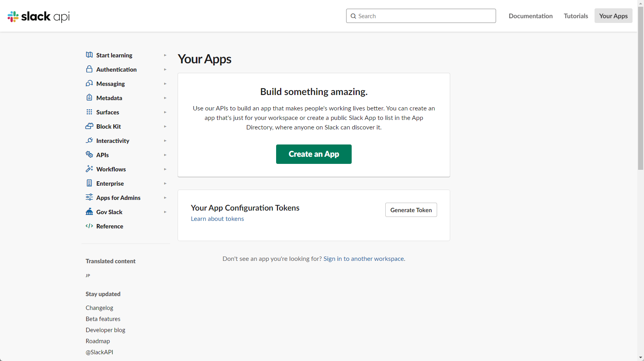Image resolution: width=644 pixels, height=361 pixels.
Task: Click the Messaging chat bubble icon
Action: click(x=89, y=83)
